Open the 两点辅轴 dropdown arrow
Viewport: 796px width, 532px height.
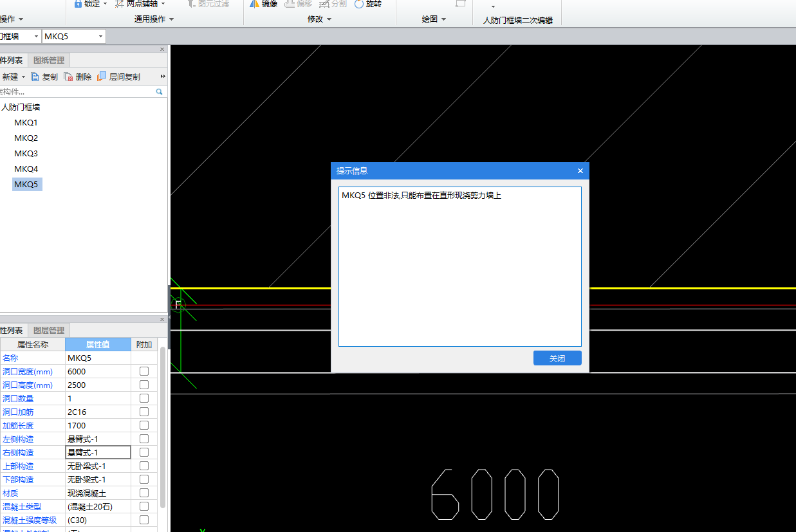coord(163,4)
